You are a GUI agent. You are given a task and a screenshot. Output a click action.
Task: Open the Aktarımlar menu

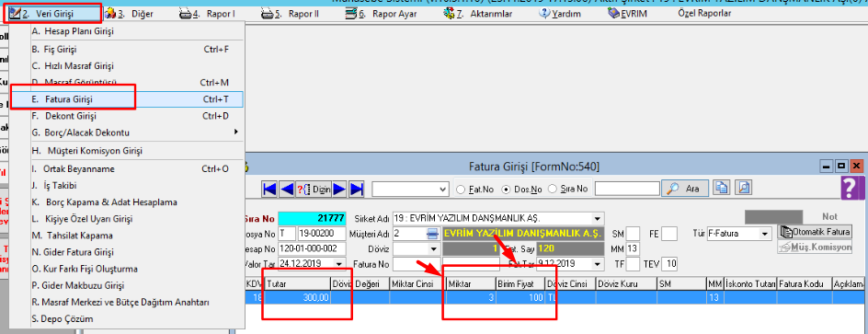click(x=477, y=14)
